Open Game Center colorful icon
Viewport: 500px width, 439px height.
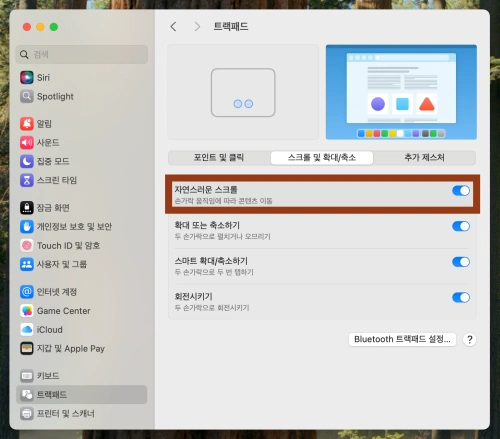(27, 311)
